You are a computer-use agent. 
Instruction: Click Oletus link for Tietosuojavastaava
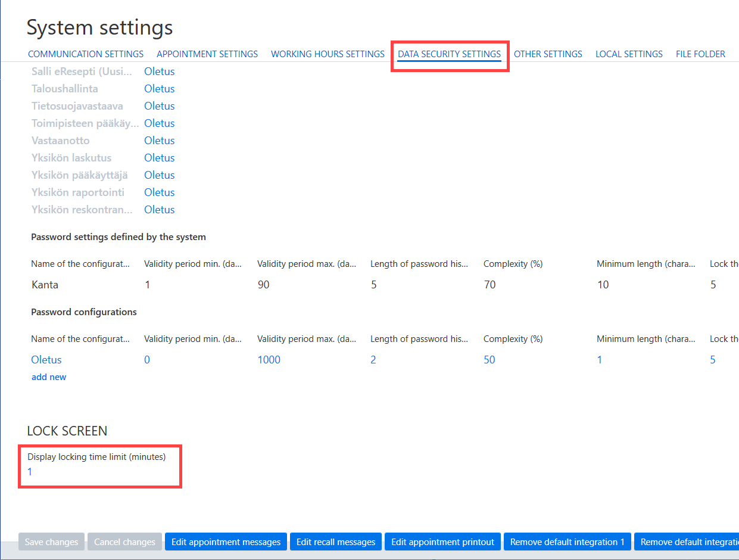[160, 106]
